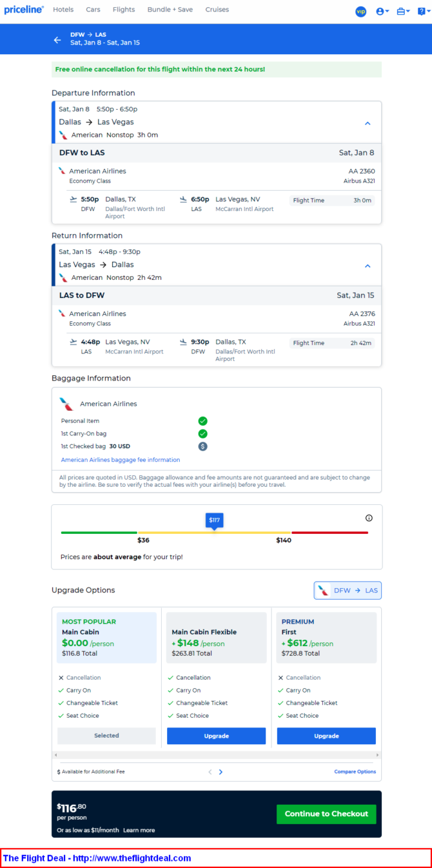Viewport: 432px width, 868px height.
Task: Click American Airlines logo in DFW to LAS section
Action: click(63, 171)
